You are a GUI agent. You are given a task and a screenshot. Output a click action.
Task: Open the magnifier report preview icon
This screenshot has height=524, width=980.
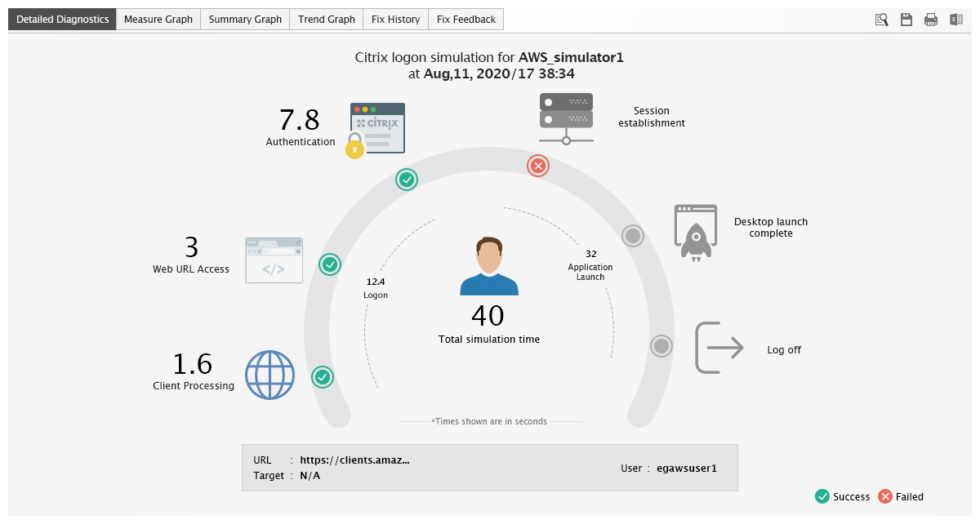coord(881,20)
